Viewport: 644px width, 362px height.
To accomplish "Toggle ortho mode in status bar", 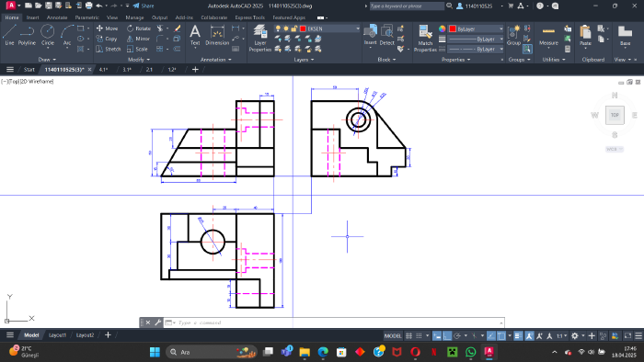I will point(447,335).
